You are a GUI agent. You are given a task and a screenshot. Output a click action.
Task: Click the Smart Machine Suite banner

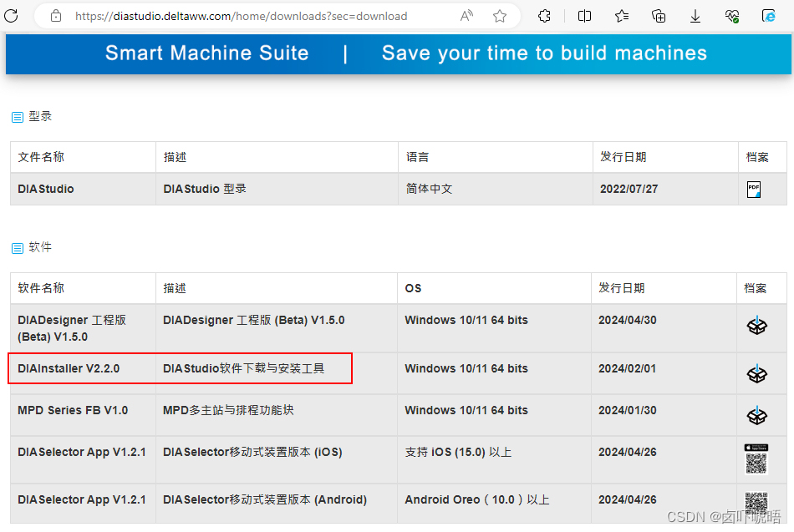[397, 53]
